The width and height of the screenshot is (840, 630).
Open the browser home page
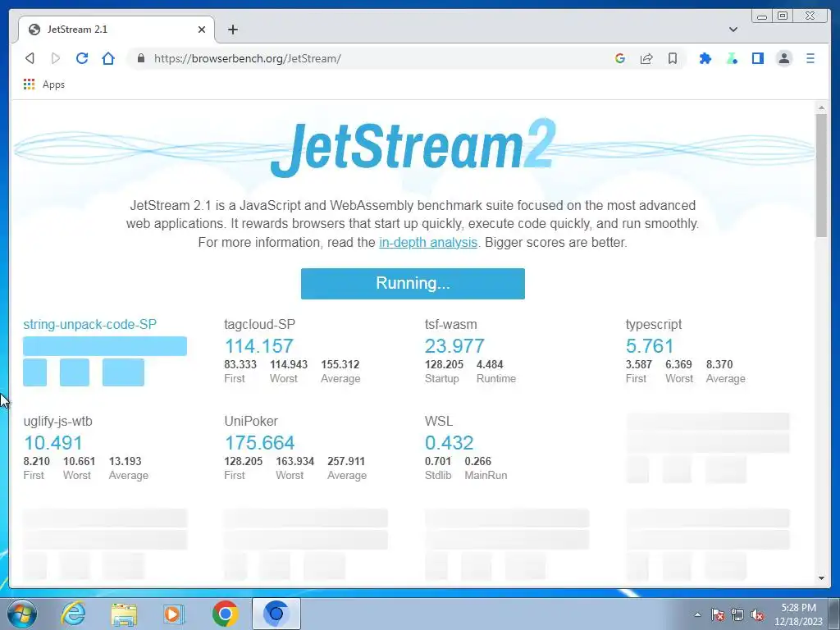(x=108, y=58)
